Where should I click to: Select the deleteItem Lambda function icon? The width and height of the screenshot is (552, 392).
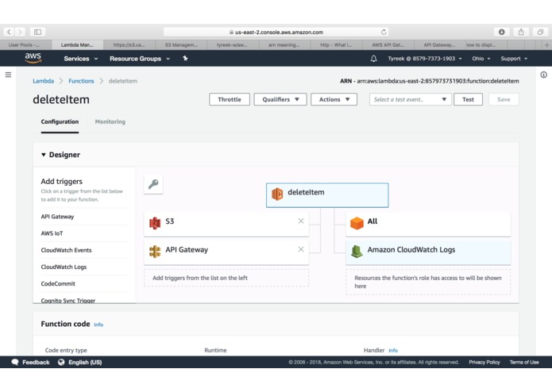point(277,194)
